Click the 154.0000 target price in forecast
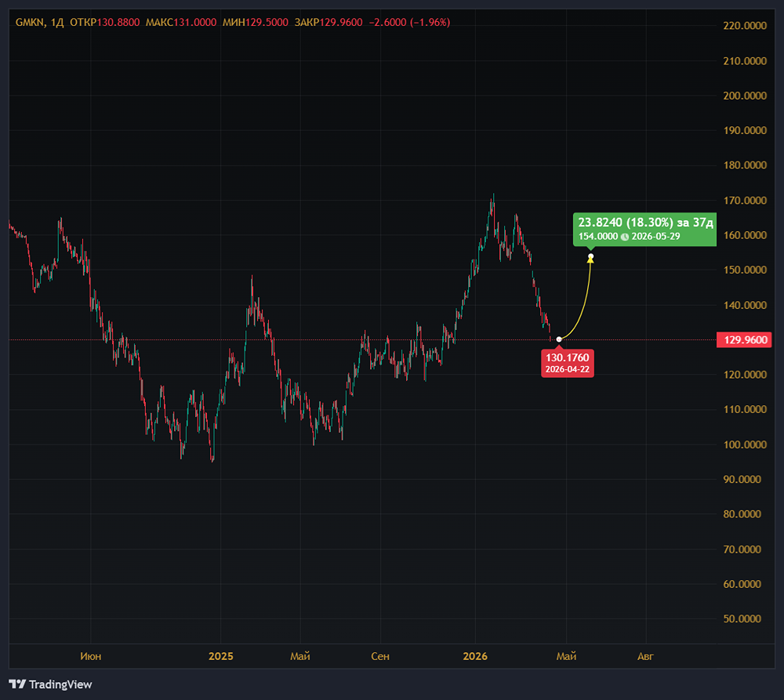Viewport: 784px width, 700px height. 598,237
